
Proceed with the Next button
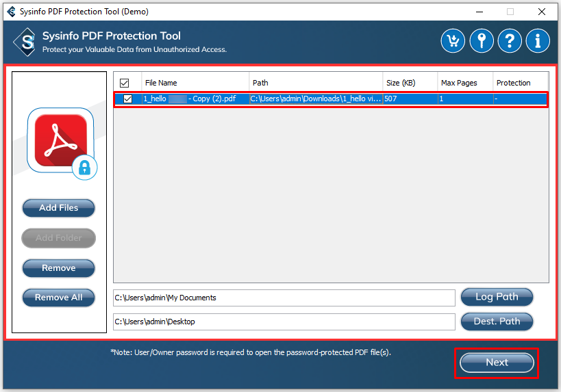tap(497, 363)
